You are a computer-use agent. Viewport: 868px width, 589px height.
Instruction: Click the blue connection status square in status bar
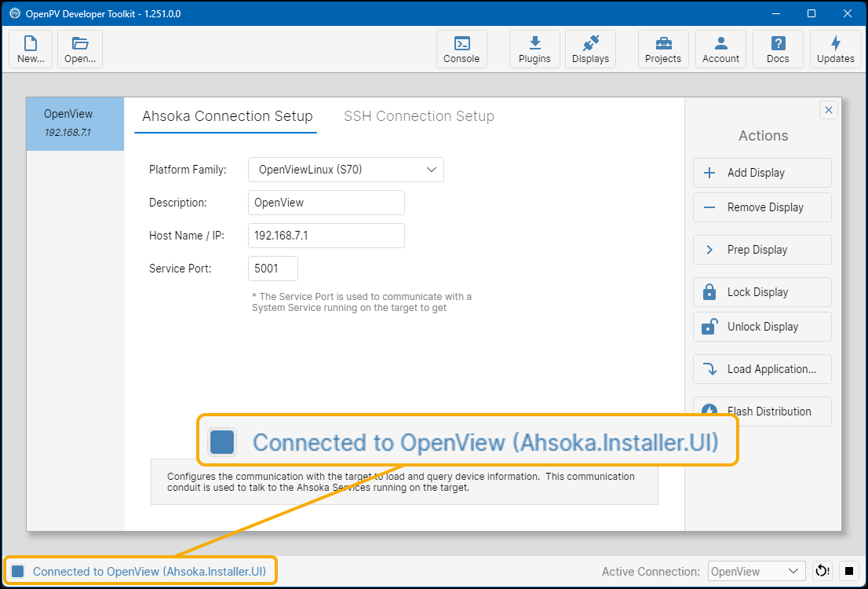tap(18, 571)
